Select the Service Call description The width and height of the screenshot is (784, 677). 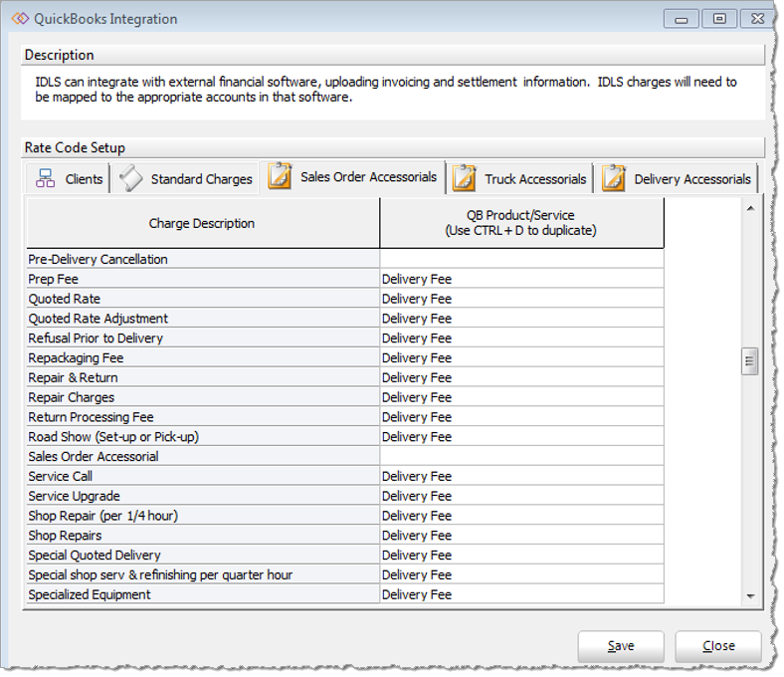(x=203, y=476)
